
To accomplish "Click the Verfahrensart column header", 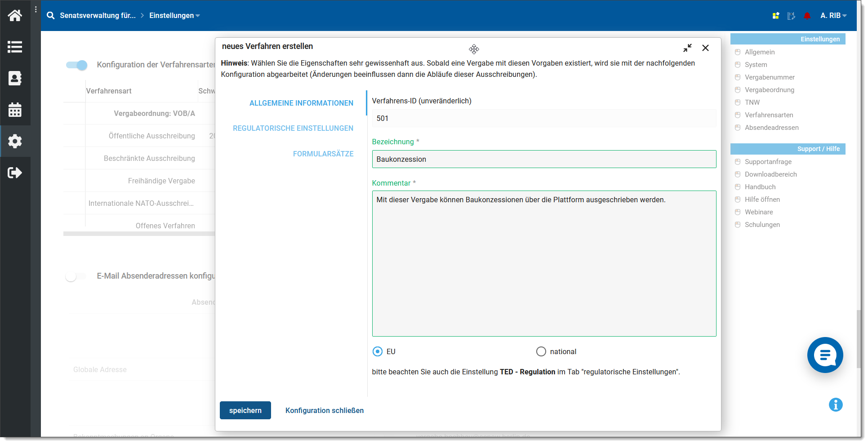I will coord(109,91).
